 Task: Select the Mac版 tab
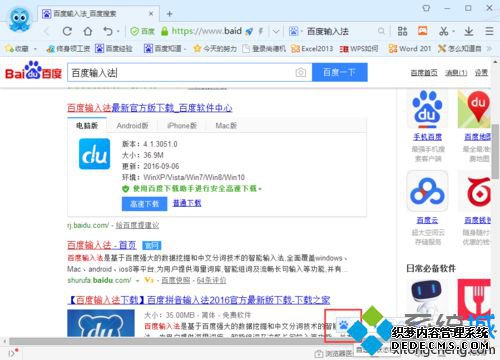(x=226, y=126)
